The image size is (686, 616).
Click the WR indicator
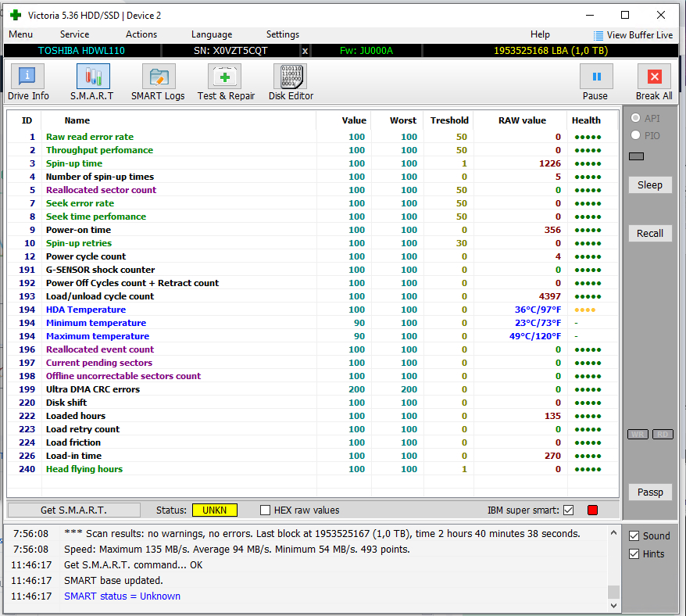point(638,435)
